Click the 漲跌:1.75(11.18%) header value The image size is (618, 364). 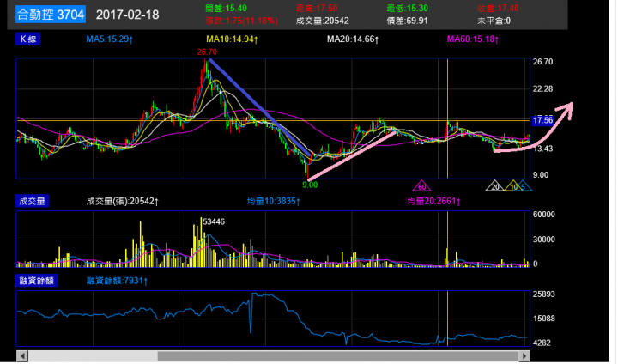pos(241,21)
